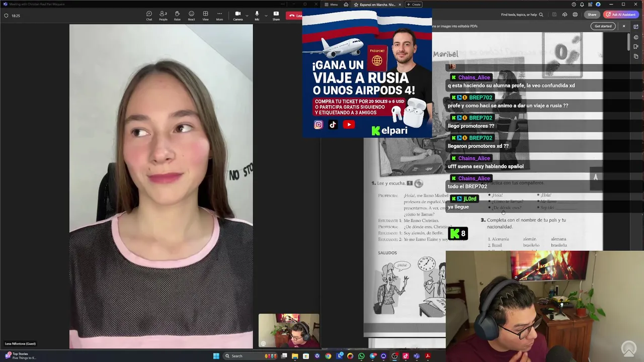Open the View layout options in Teams
Viewport: 644px width, 362px height.
[x=205, y=16]
